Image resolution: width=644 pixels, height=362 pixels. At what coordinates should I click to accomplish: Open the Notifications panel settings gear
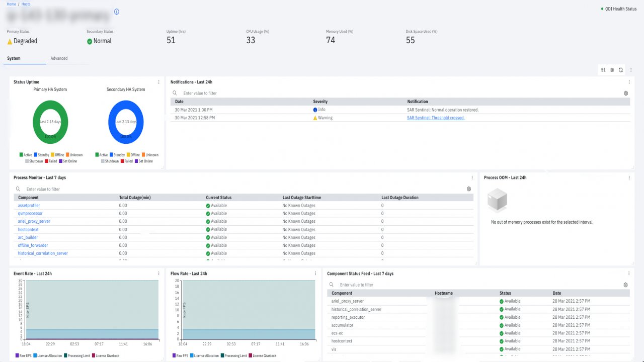626,93
